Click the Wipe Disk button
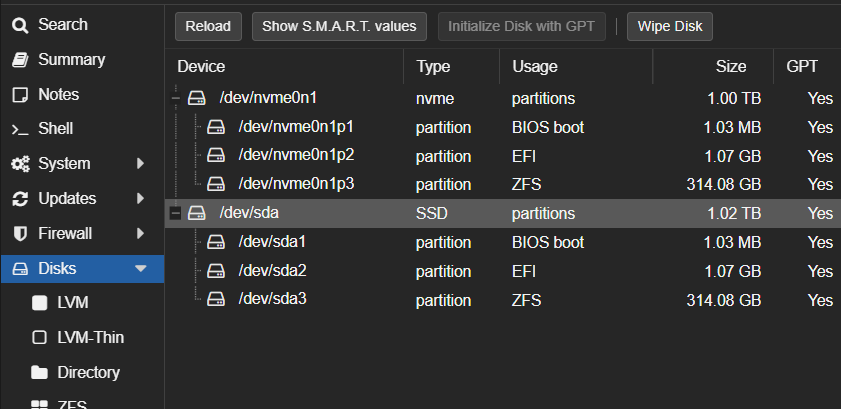Screen dimensions: 841x409 pyautogui.click(x=669, y=26)
